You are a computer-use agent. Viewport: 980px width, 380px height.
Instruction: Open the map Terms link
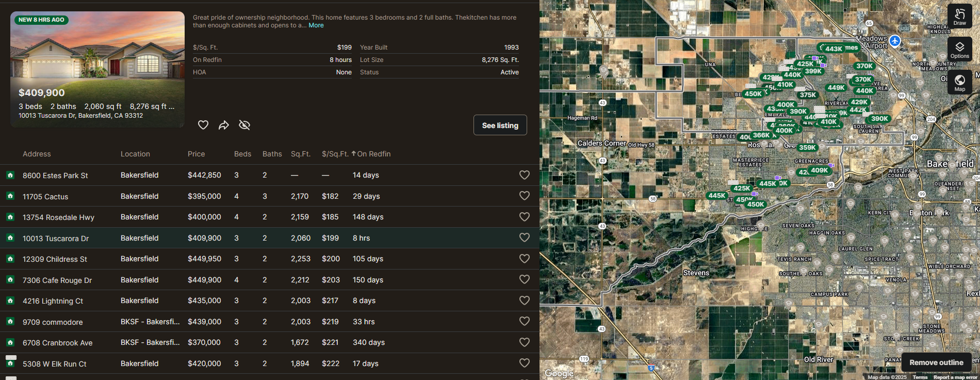pos(920,377)
